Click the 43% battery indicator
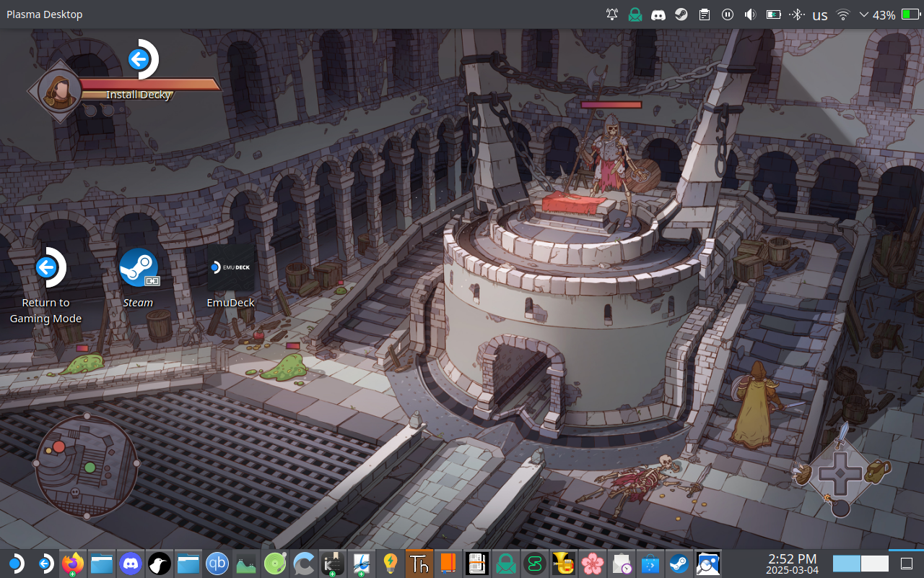The width and height of the screenshot is (924, 578). [896, 14]
